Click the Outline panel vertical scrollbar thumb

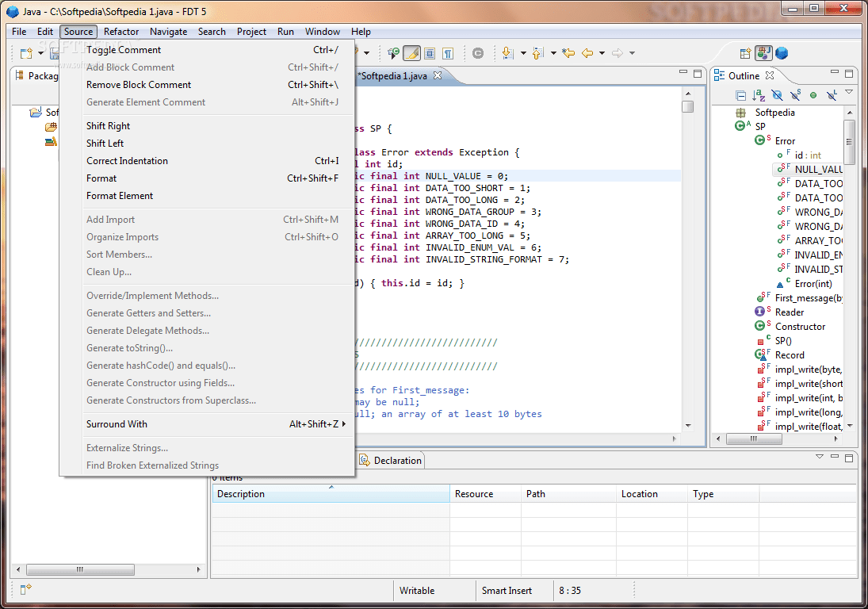[x=849, y=143]
